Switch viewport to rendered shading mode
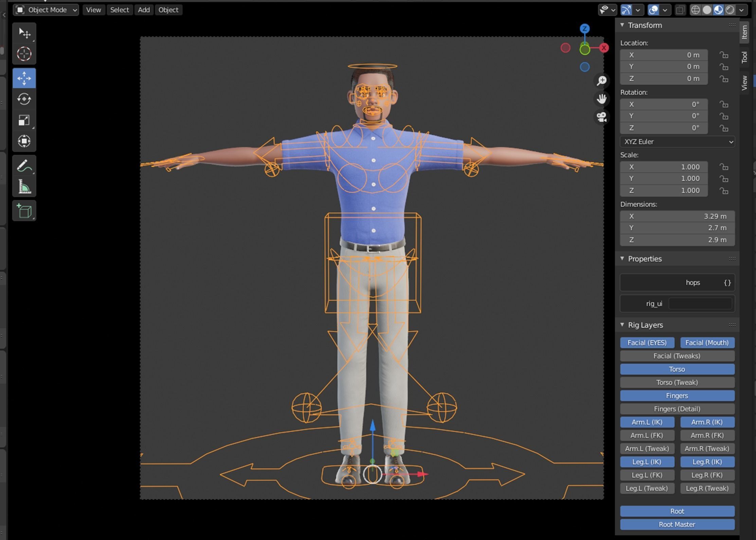756x540 pixels. [730, 10]
